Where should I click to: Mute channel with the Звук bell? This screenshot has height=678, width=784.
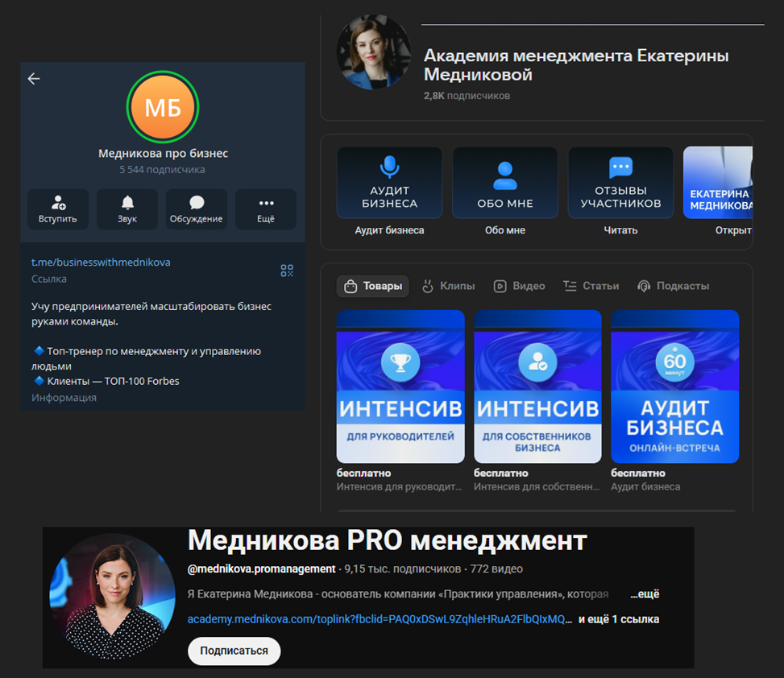127,209
